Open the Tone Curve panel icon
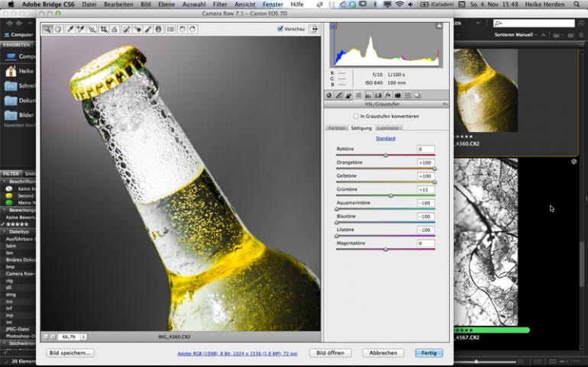 (x=338, y=95)
